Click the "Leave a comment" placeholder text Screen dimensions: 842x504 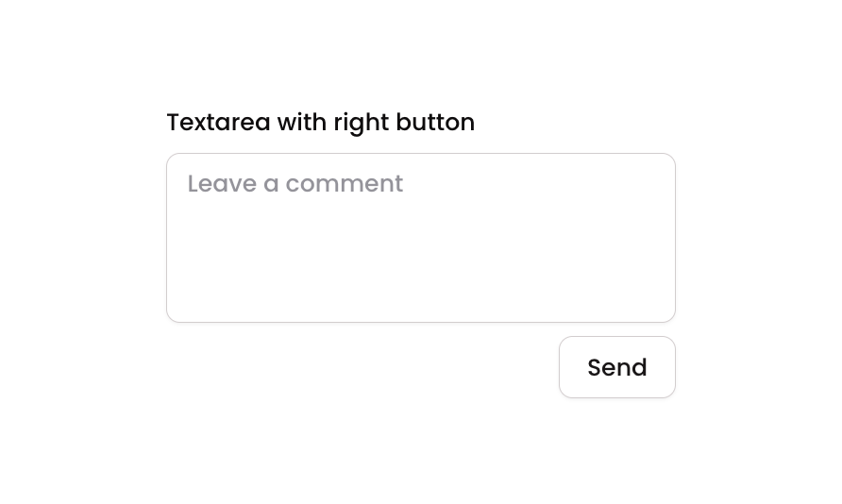pos(295,183)
